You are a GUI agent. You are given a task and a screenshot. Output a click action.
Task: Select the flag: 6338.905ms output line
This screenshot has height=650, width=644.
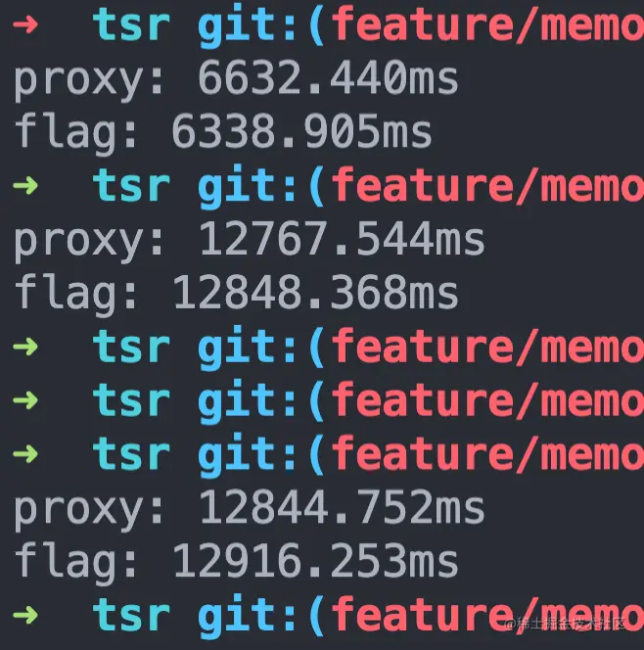[x=223, y=133]
